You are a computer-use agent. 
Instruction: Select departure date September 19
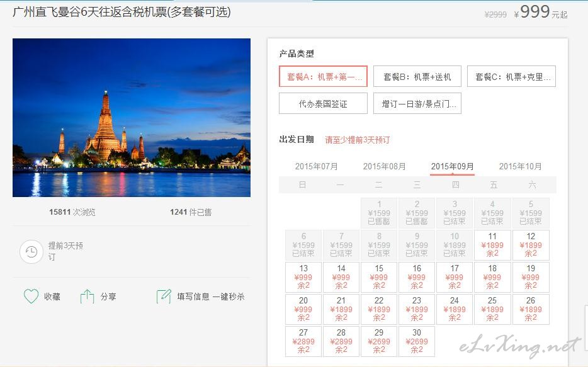[x=531, y=278]
